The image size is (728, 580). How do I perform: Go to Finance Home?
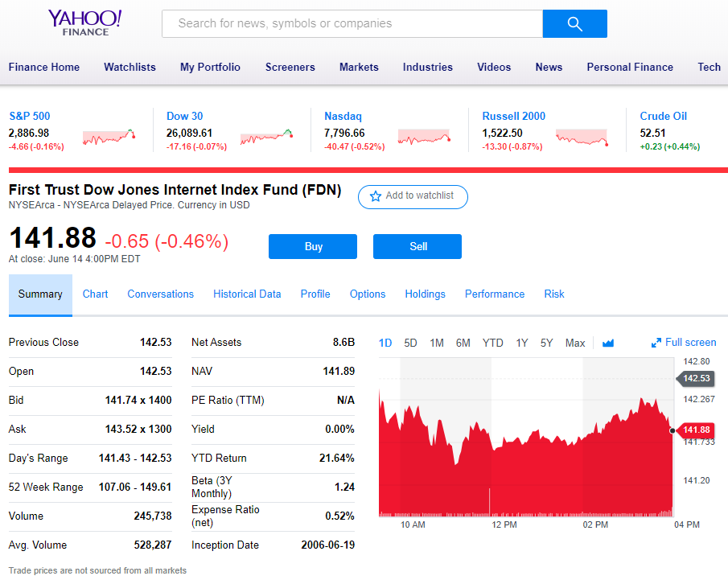tap(44, 68)
